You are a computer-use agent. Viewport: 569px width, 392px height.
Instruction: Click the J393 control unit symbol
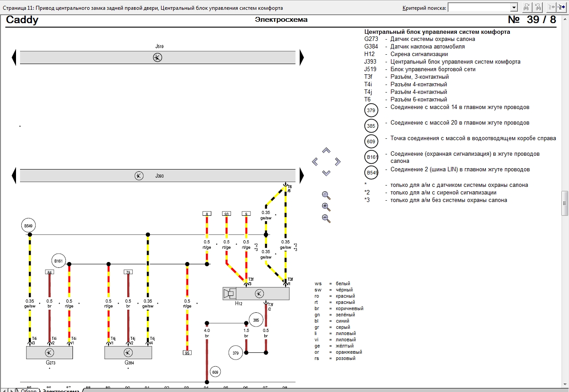point(139,176)
